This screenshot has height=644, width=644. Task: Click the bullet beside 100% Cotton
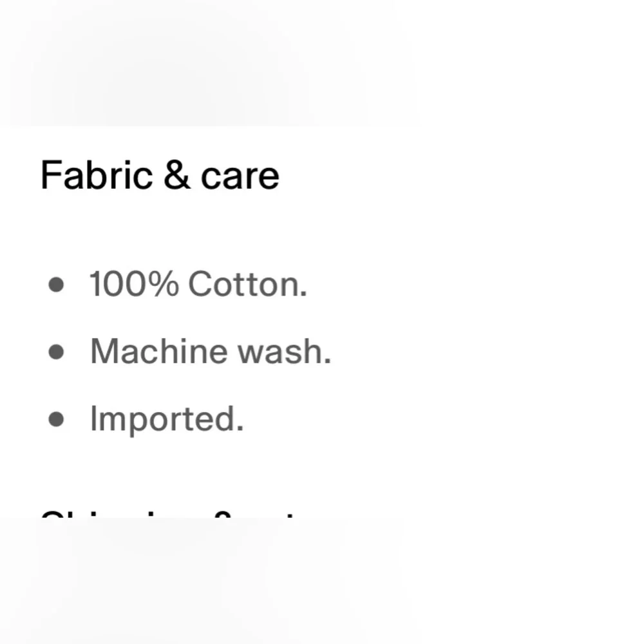point(56,285)
